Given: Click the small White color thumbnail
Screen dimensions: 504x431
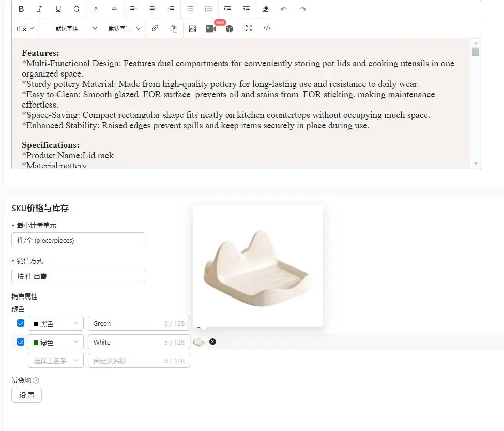Looking at the screenshot, I should tap(199, 342).
